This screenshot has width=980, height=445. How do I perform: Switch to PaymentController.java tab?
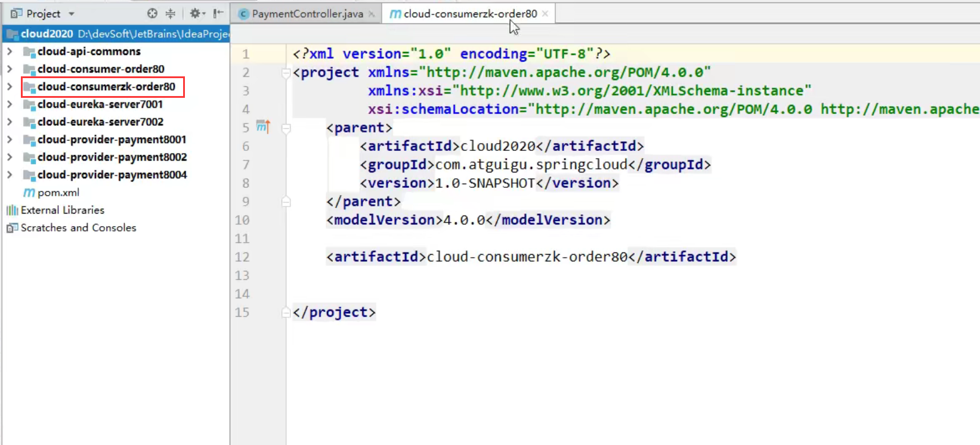click(307, 14)
